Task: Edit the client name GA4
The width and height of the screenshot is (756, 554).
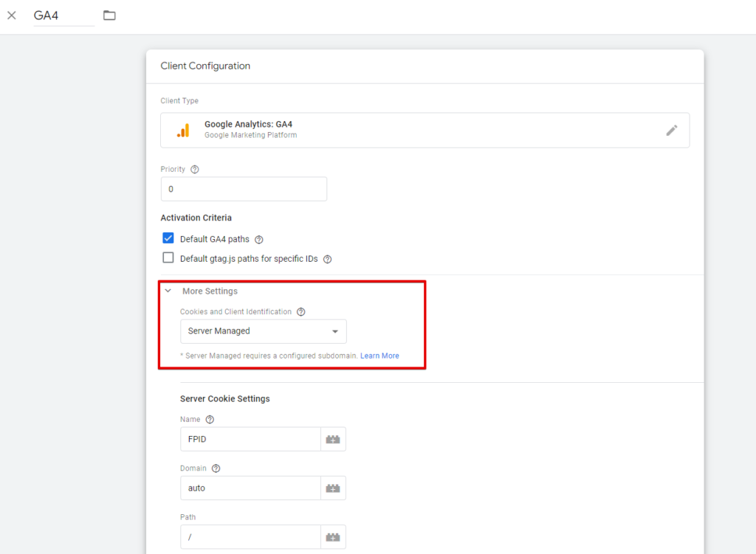Action: click(x=63, y=15)
